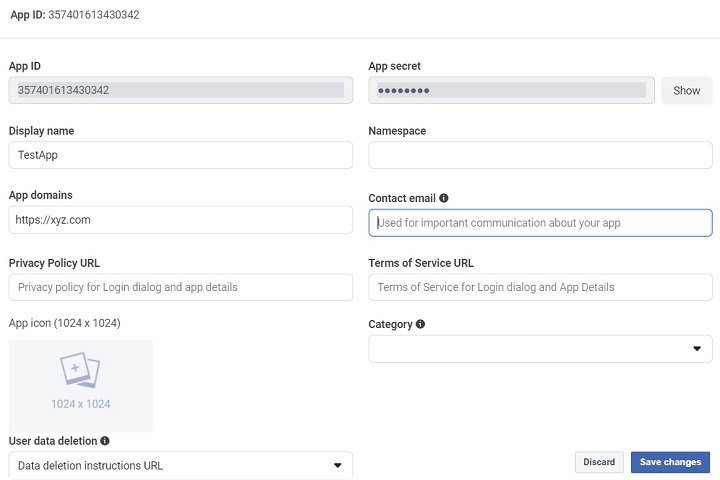Viewport: 720px width, 480px height.
Task: Click the User data deletion dropdown arrow
Action: coord(337,465)
